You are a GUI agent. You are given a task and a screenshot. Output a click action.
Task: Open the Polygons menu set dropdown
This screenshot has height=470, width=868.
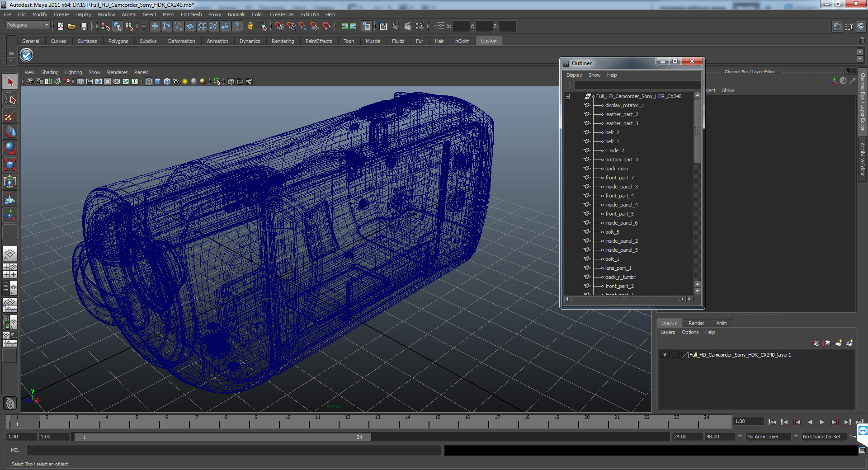[28, 25]
